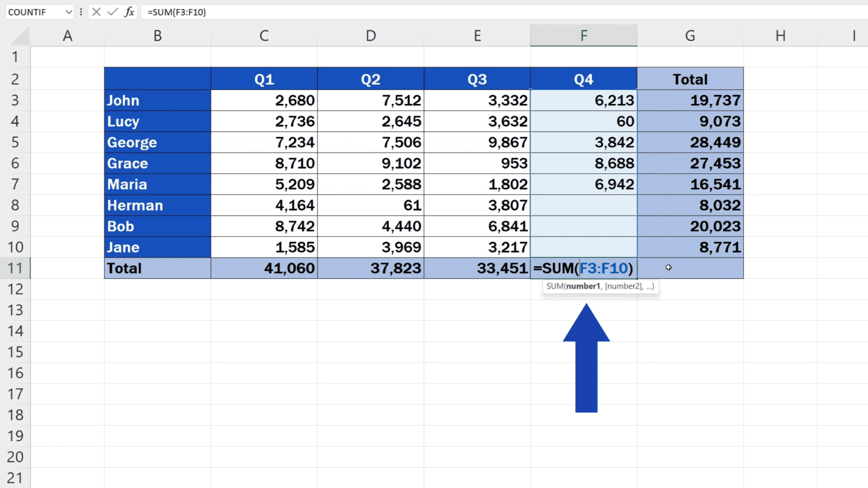Click the SUM function name in the tooltip
Viewport: 868px width, 488px height.
[554, 286]
